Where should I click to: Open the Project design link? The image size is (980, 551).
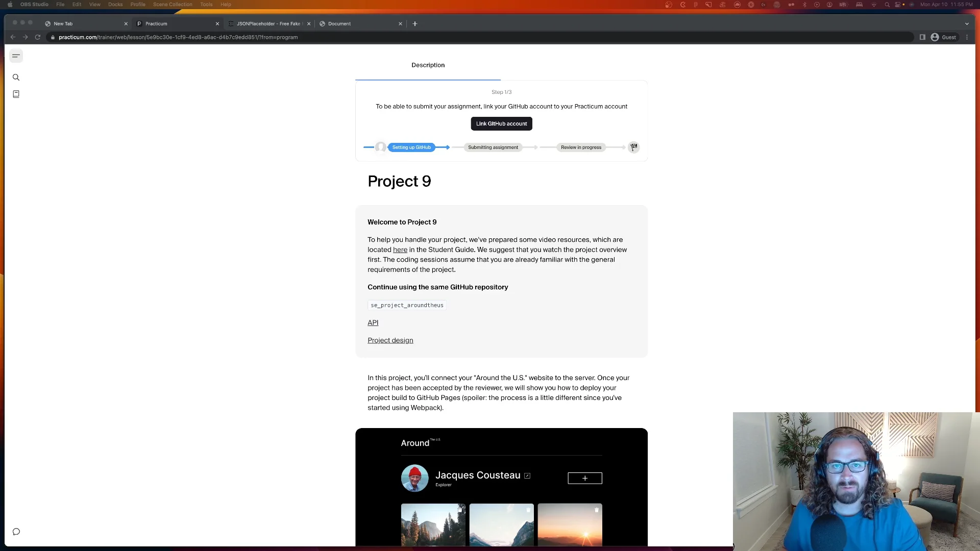tap(390, 340)
